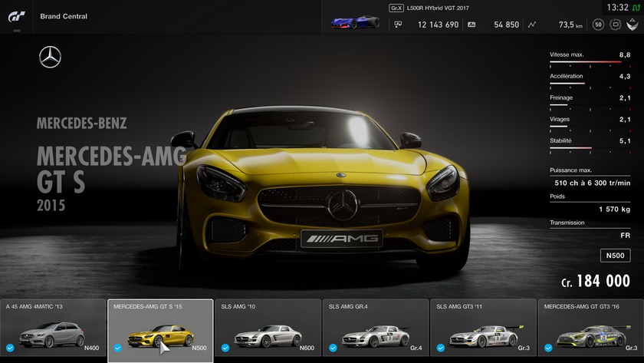Click the driver level 50 badge
This screenshot has width=644, height=363.
[x=597, y=25]
